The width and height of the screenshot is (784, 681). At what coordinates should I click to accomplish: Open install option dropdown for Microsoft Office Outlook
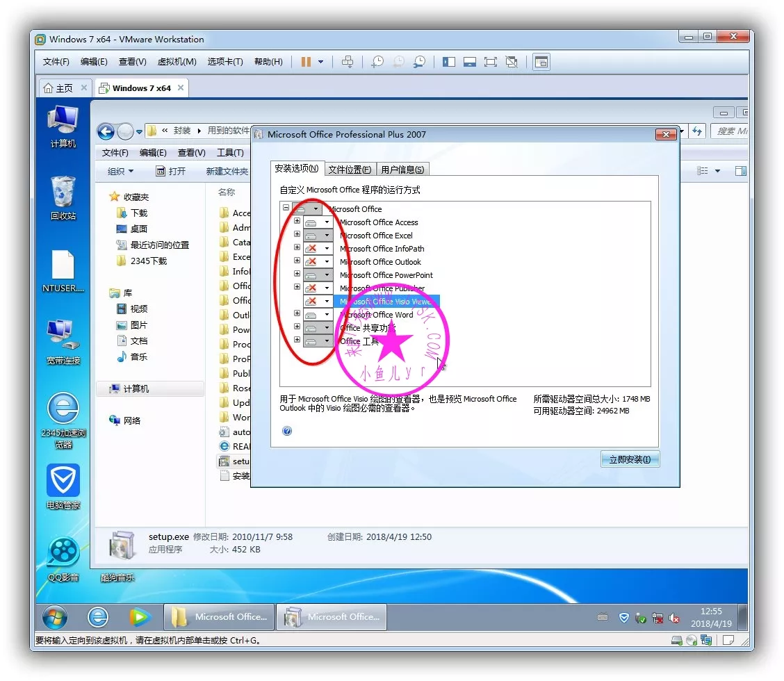click(327, 262)
